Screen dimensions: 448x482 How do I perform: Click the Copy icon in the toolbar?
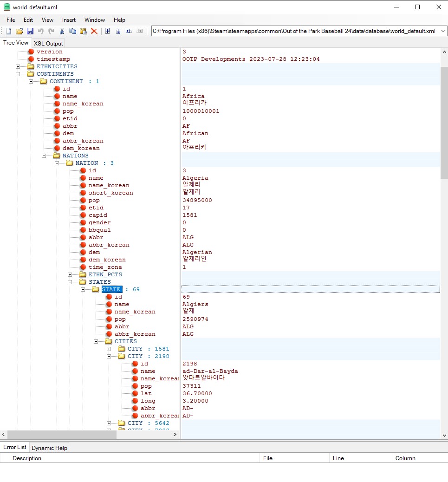[72, 31]
